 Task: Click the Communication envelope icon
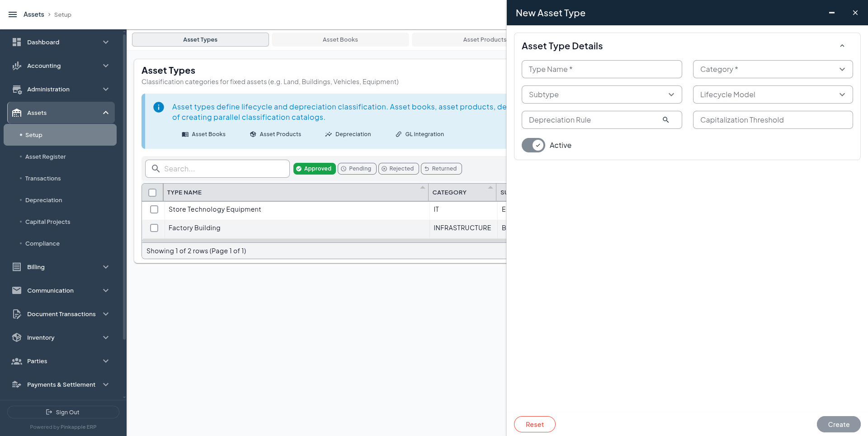17,290
